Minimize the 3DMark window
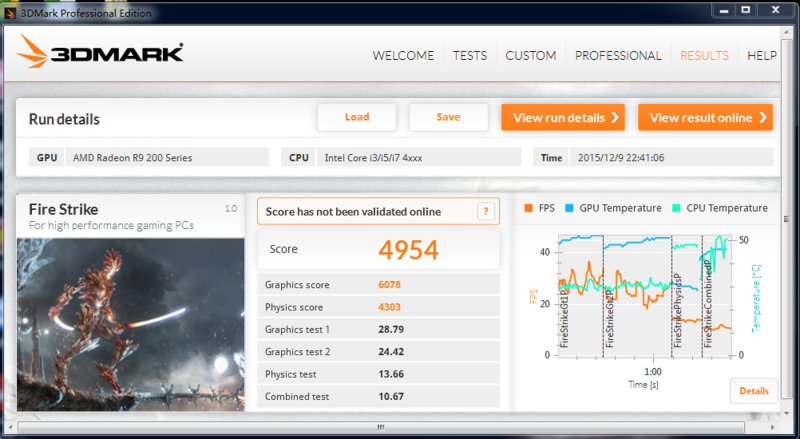This screenshot has width=800, height=439. 723,10
